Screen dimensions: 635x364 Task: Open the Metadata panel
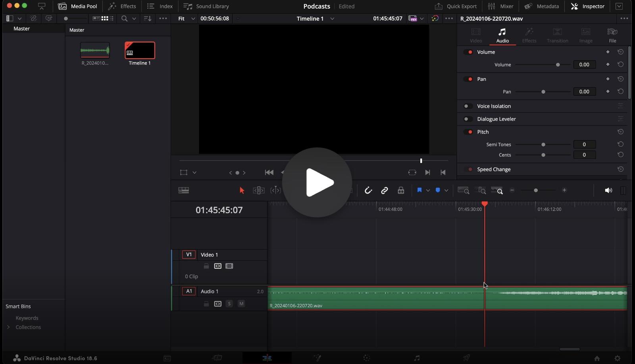click(x=541, y=6)
